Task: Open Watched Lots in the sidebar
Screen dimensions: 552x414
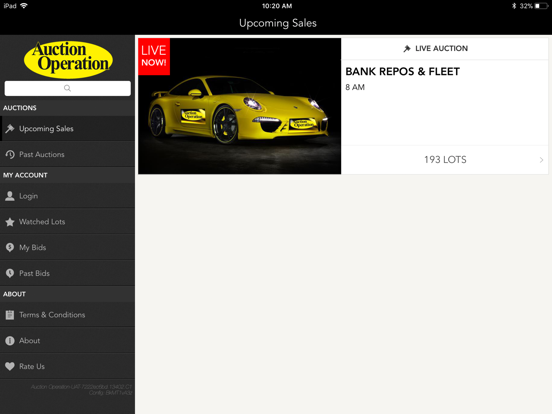Action: (67, 222)
